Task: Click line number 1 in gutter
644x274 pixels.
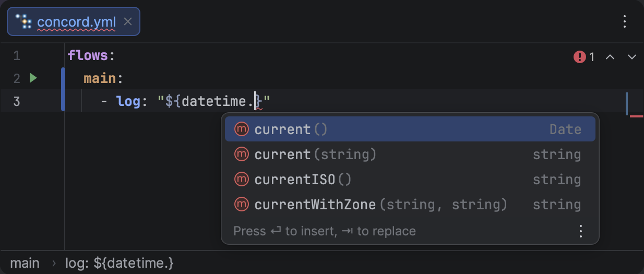Action: [17, 56]
